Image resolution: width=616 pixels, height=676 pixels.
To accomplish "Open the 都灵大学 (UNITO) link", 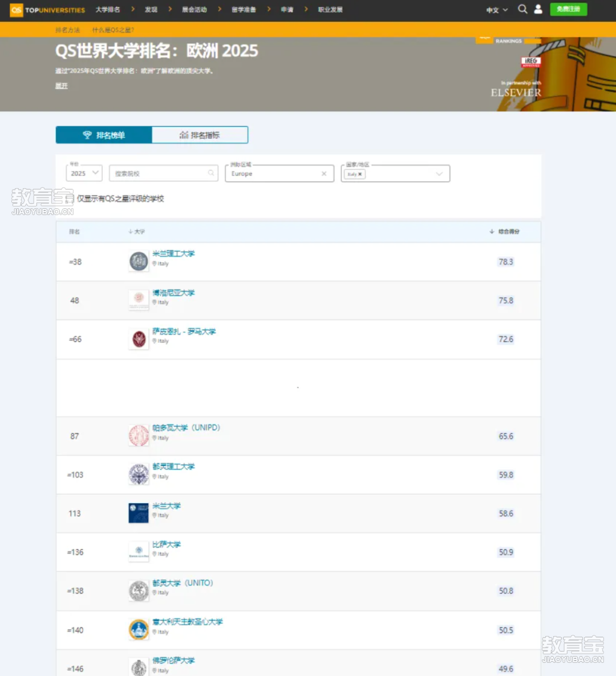I will click(183, 583).
